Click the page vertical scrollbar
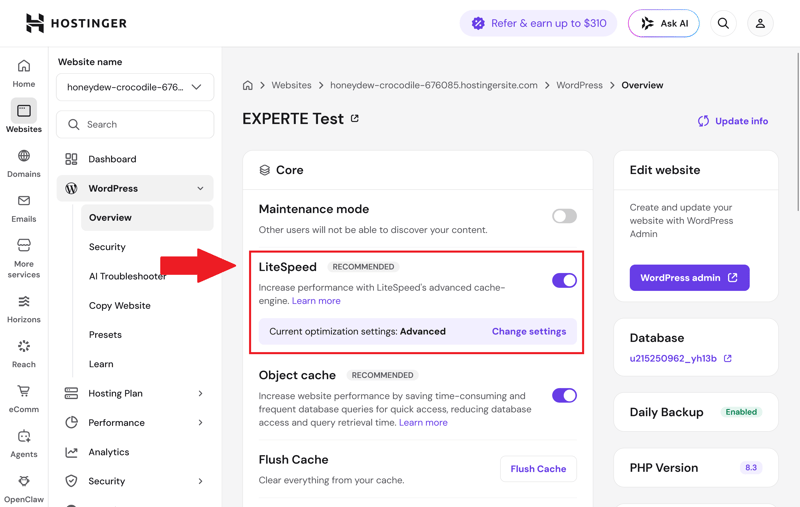Screen dimensions: 800x507 pyautogui.click(x=797, y=132)
